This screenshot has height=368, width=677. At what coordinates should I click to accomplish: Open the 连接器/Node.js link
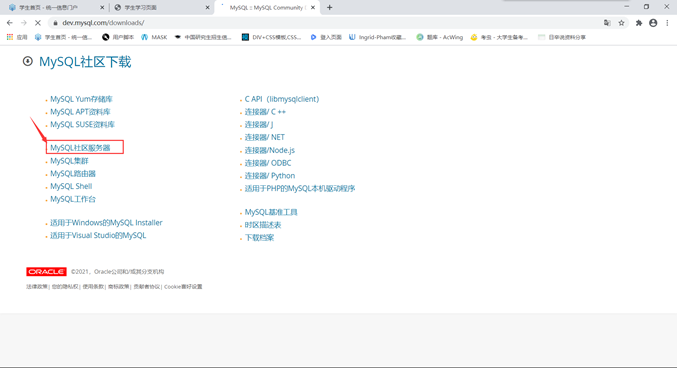pyautogui.click(x=270, y=150)
